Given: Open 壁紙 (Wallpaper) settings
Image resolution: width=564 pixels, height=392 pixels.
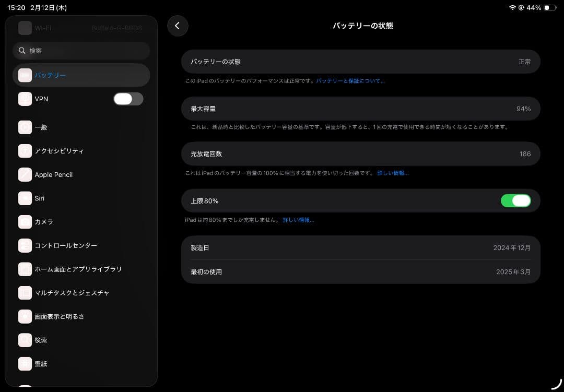Looking at the screenshot, I should click(x=41, y=363).
